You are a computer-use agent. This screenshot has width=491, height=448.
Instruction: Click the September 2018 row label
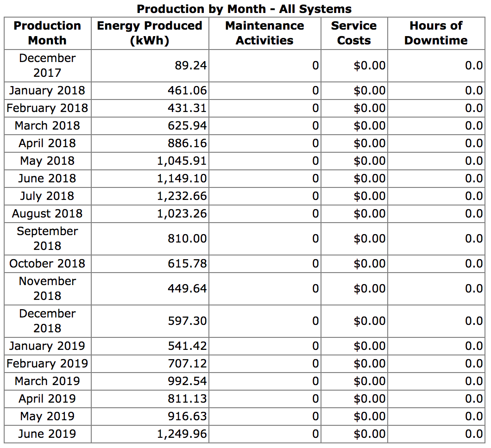47,238
